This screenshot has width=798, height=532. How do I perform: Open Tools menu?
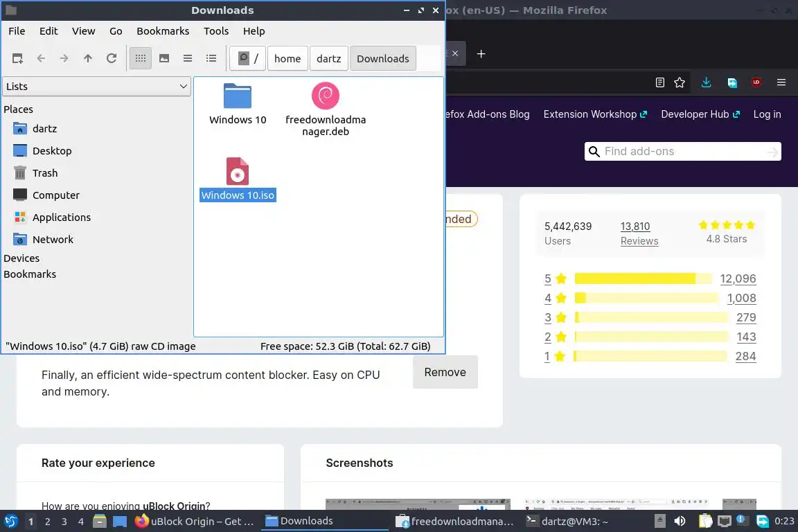click(216, 31)
